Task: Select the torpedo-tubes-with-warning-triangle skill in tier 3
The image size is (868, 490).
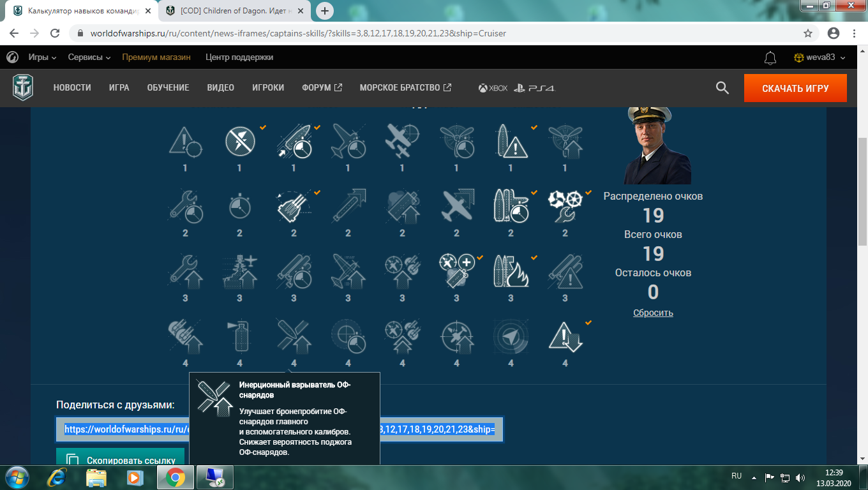Action: tap(565, 271)
